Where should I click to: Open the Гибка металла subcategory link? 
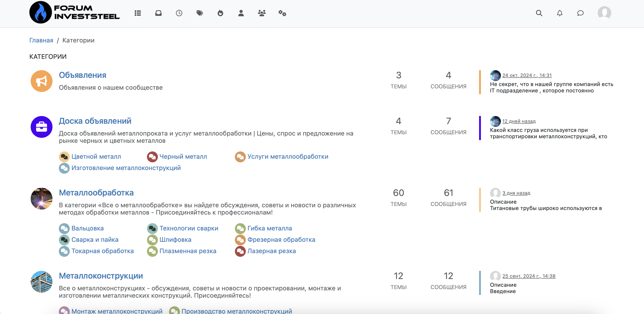click(270, 228)
